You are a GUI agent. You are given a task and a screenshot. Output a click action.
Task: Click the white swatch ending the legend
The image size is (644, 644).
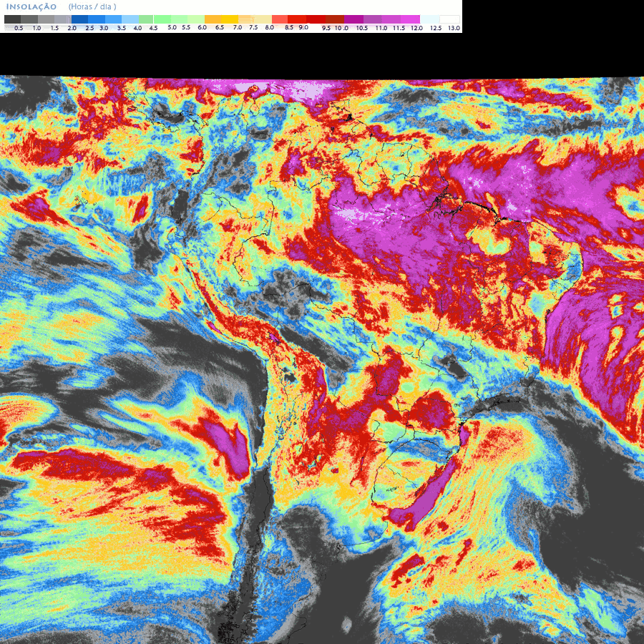point(449,19)
